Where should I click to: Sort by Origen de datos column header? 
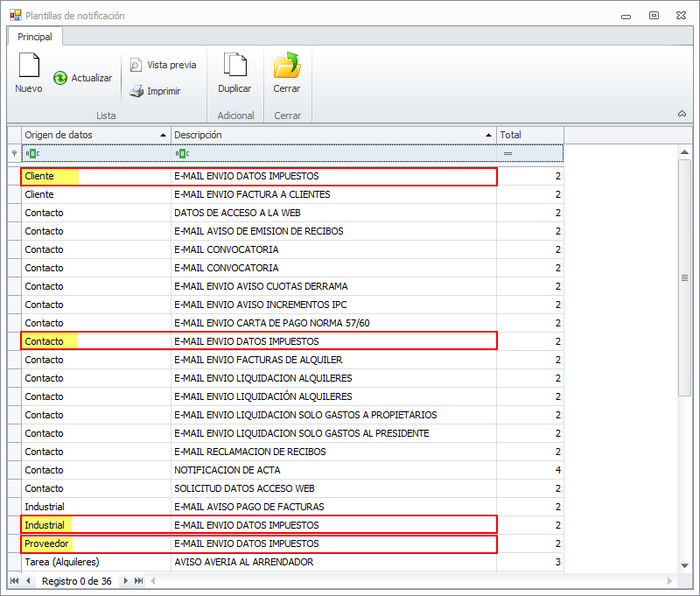tap(96, 135)
